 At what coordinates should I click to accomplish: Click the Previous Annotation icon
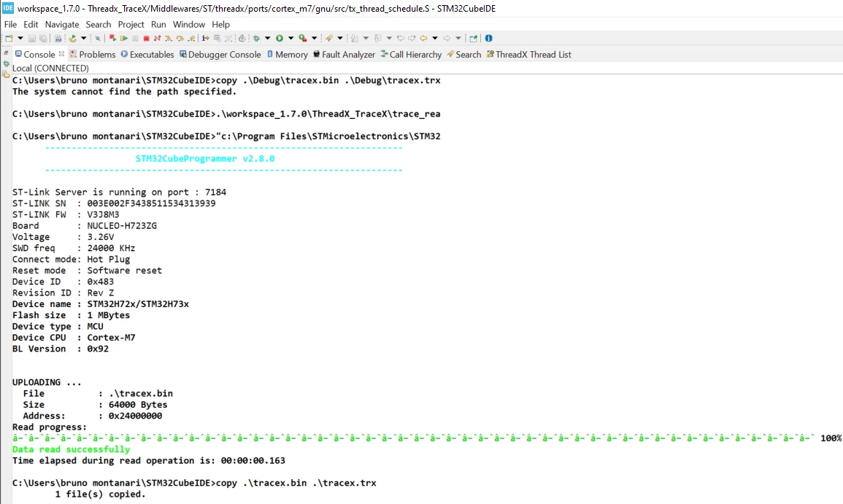click(378, 38)
